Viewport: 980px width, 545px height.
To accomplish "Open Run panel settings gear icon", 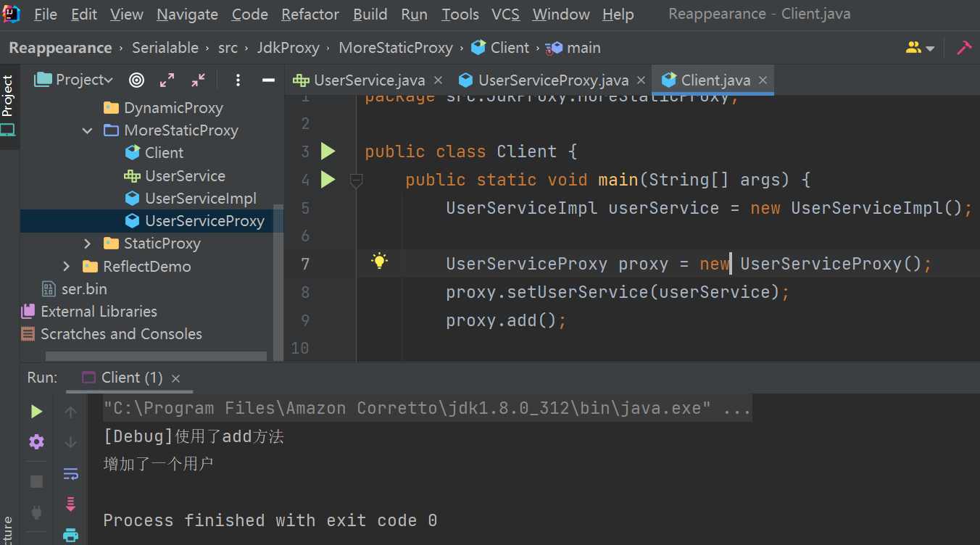I will pos(36,441).
